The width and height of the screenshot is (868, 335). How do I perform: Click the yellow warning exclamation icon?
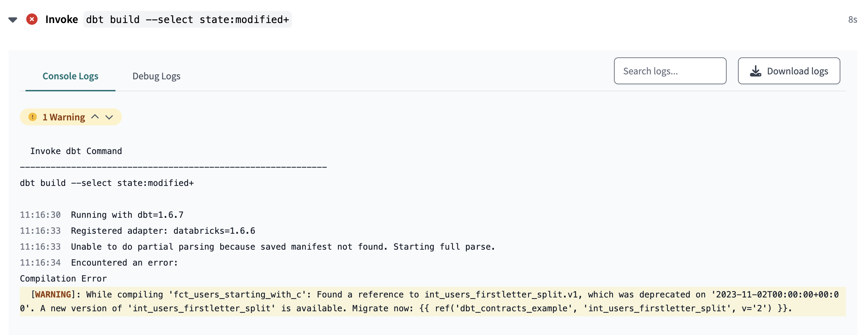pyautogui.click(x=33, y=117)
